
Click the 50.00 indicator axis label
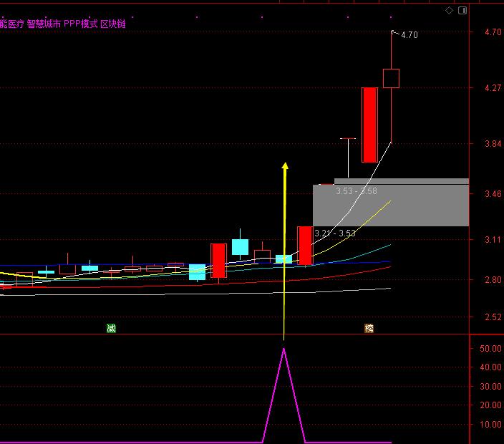click(490, 349)
